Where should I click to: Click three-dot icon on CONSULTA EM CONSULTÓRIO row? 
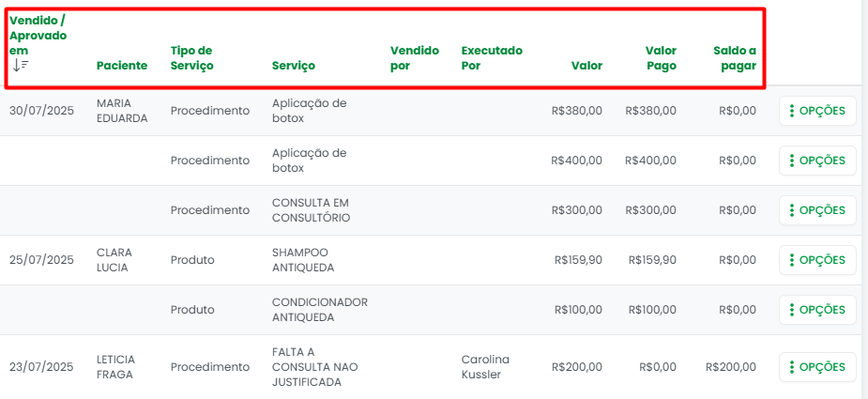click(792, 210)
